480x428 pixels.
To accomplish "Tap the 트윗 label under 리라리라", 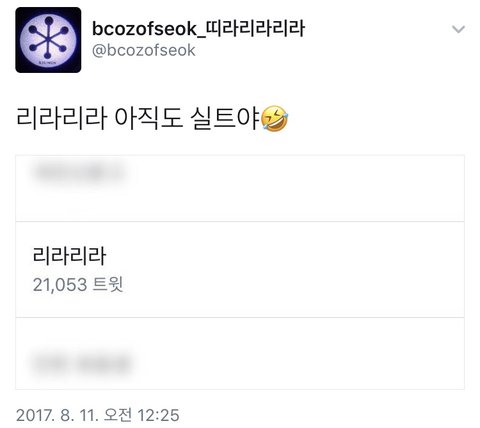I will coord(108,285).
